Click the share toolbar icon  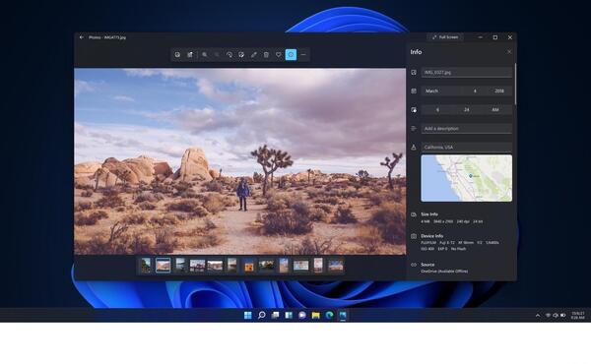coord(190,54)
